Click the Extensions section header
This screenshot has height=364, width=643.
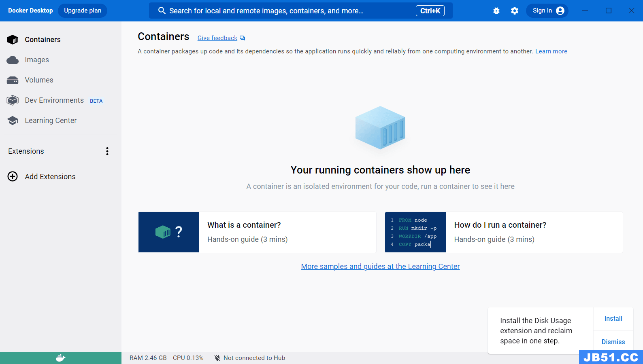[x=26, y=151]
